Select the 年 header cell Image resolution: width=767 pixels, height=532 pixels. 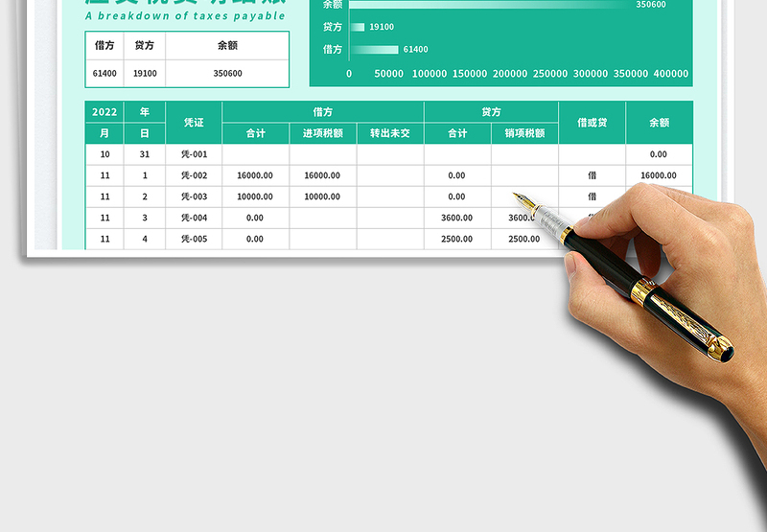[x=145, y=112]
